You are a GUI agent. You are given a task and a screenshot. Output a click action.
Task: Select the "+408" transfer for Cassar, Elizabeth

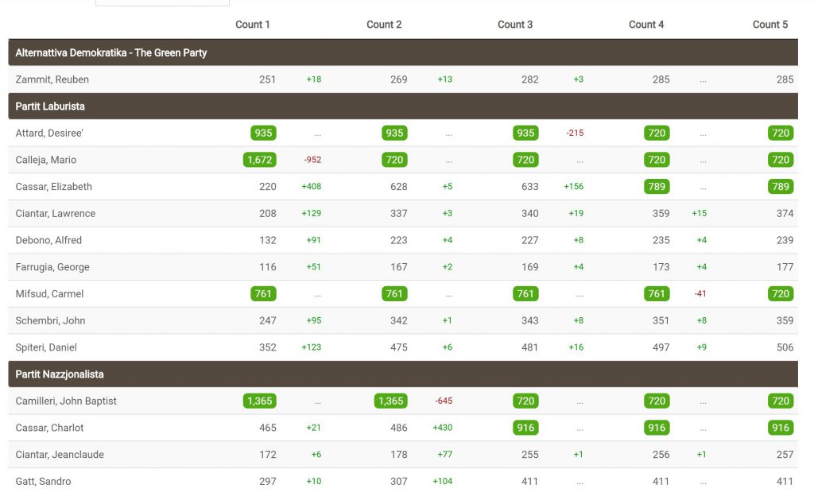point(312,186)
